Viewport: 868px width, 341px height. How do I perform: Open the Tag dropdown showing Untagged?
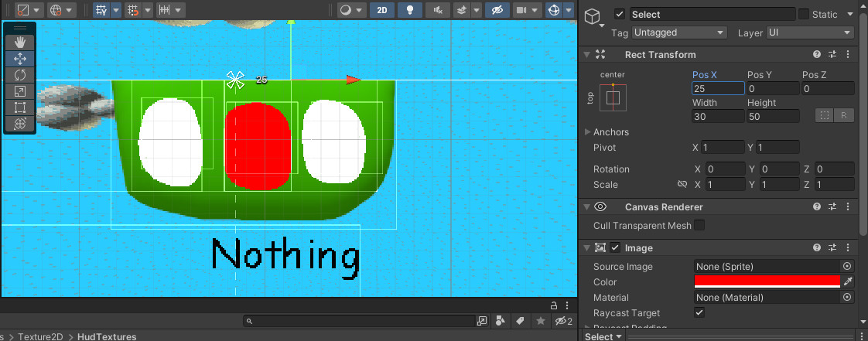click(679, 32)
